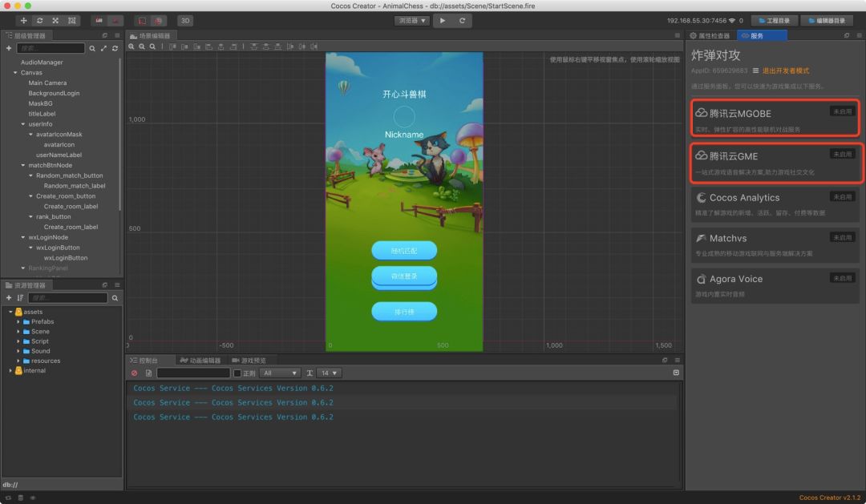Open the 腾讯云MGOBE service card
This screenshot has width=866, height=504.
(x=775, y=118)
